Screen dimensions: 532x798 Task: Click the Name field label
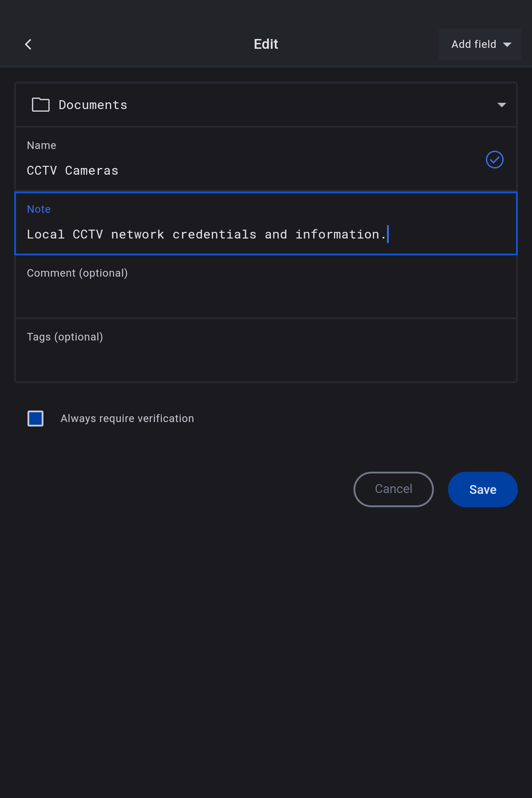click(x=42, y=145)
